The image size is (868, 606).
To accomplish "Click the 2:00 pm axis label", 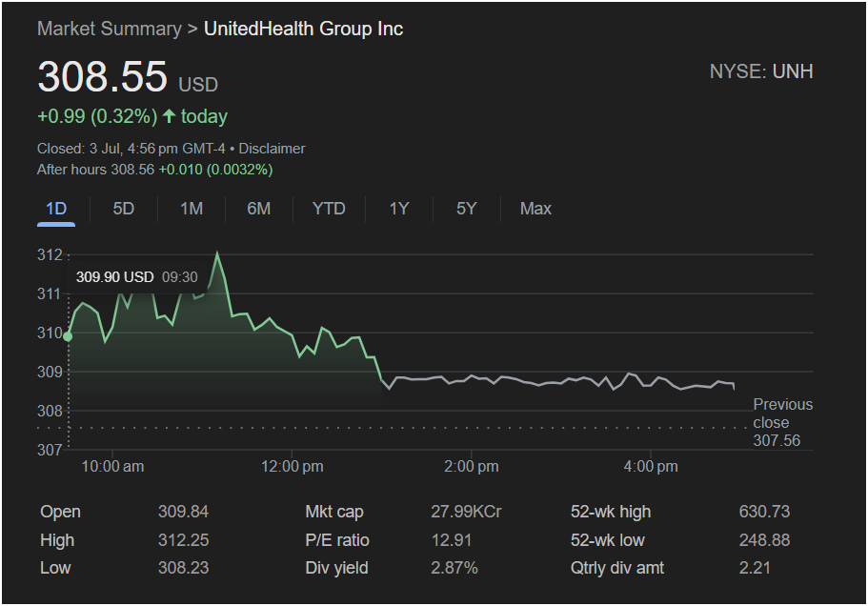I will pyautogui.click(x=471, y=467).
